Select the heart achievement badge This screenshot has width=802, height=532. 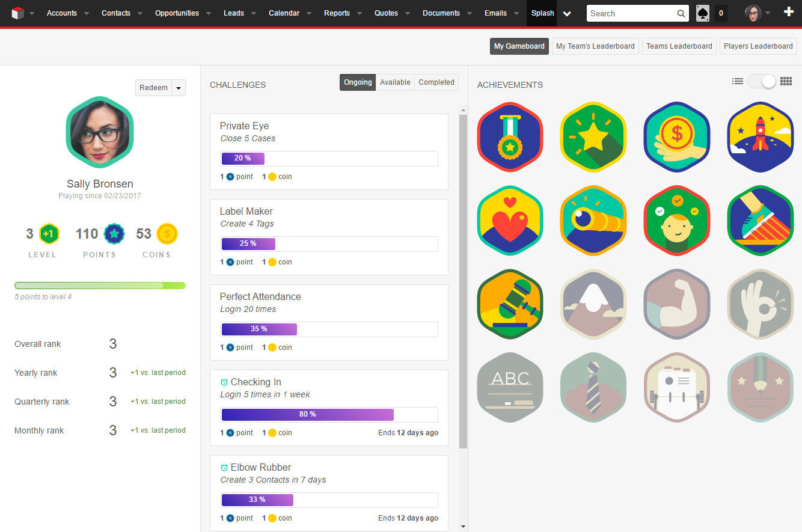pos(510,221)
